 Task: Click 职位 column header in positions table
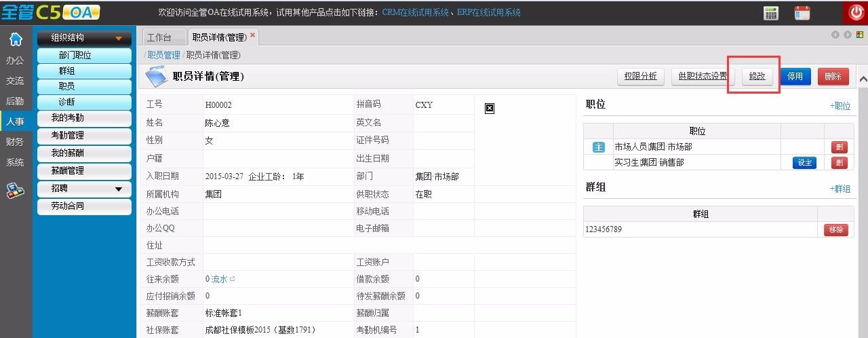tap(697, 131)
